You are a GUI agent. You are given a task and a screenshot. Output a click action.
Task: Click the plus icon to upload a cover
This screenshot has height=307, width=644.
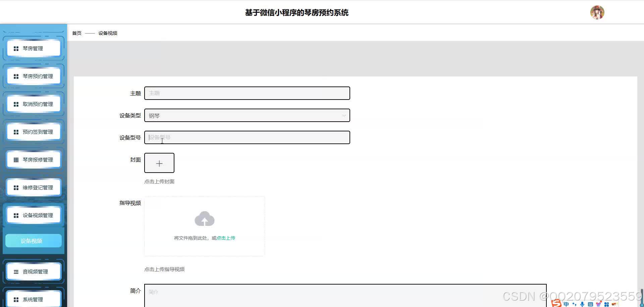(159, 163)
